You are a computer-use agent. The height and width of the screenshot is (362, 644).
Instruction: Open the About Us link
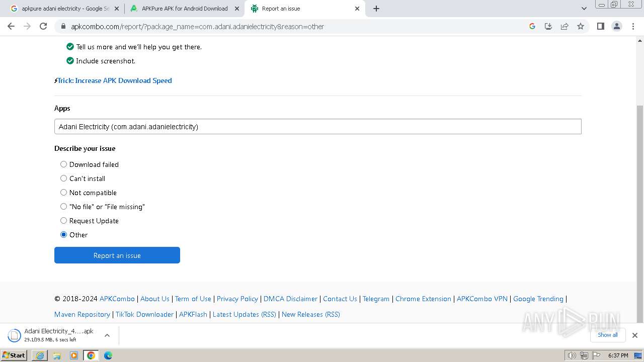point(155,299)
